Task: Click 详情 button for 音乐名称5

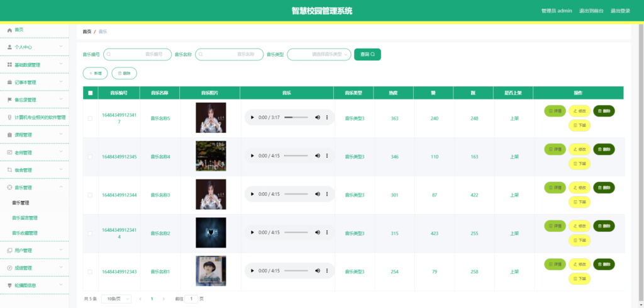Action: (x=555, y=111)
